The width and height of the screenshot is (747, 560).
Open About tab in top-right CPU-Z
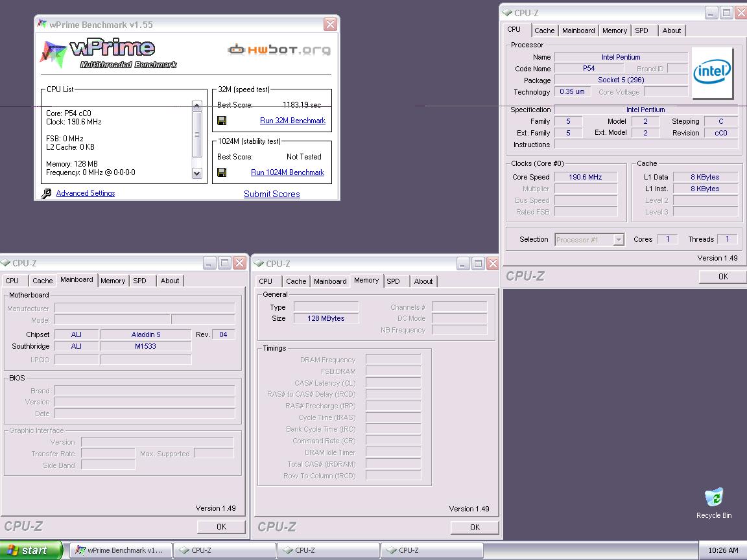point(671,30)
